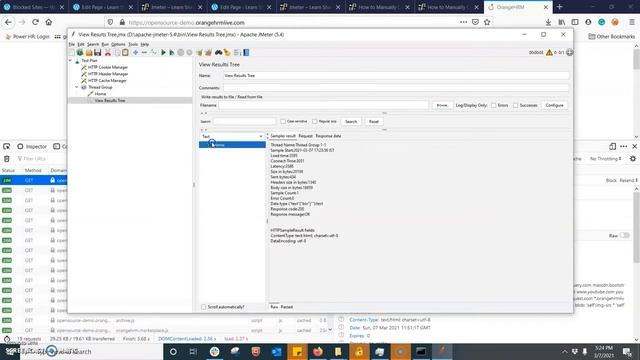
Task: Click the Filename input field
Action: [323, 105]
